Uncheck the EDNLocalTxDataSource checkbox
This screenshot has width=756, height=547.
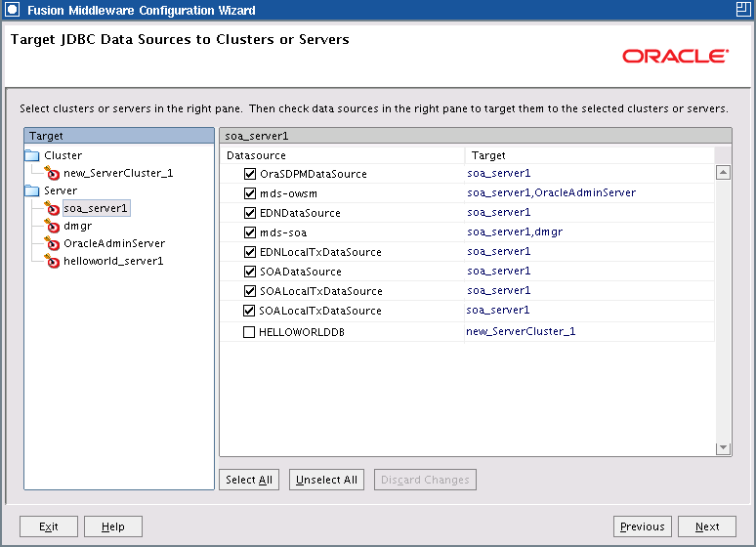click(x=250, y=252)
